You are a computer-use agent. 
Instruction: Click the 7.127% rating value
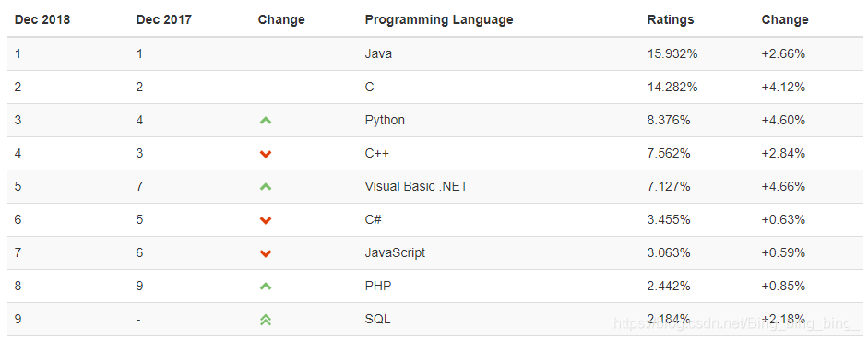[669, 186]
